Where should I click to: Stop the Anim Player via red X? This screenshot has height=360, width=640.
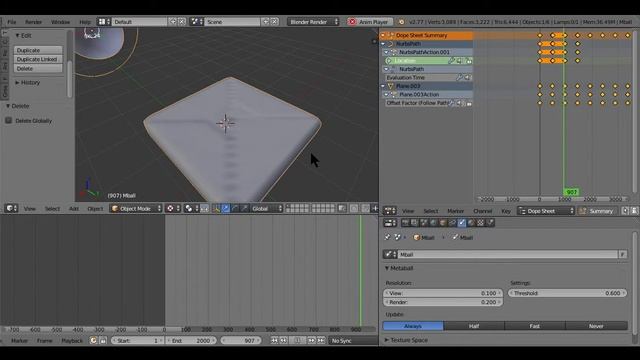[x=352, y=22]
